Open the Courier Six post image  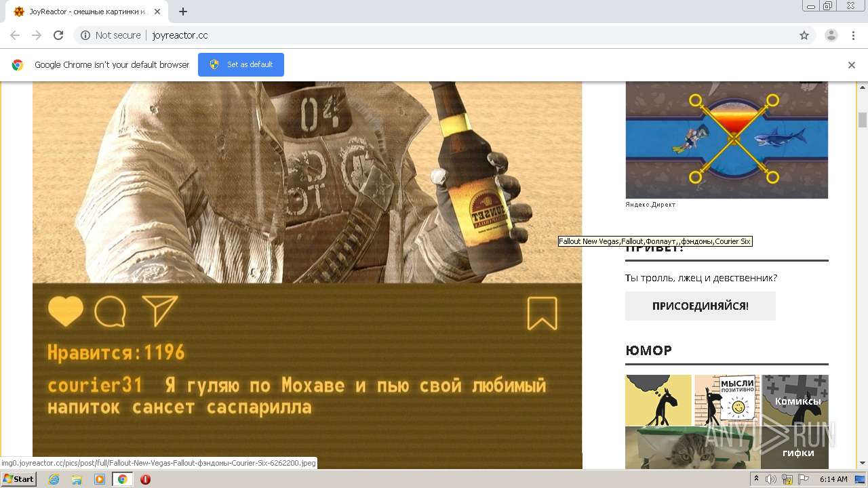[307, 275]
